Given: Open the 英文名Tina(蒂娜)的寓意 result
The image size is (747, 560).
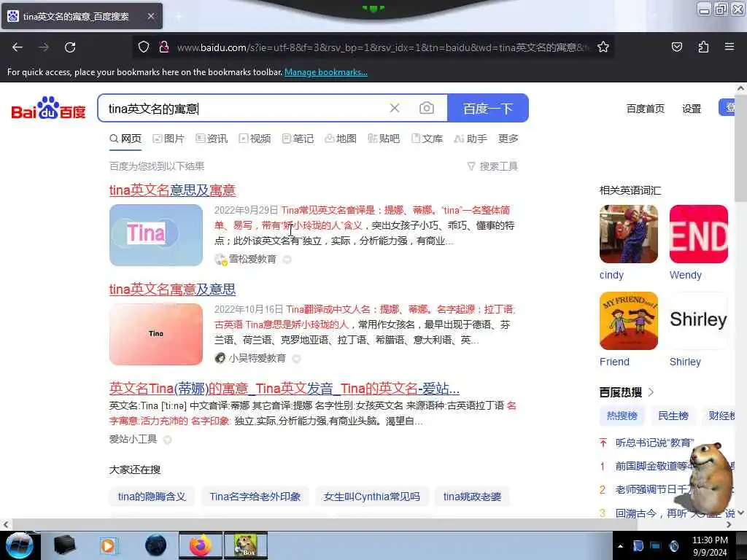Looking at the screenshot, I should tap(284, 389).
